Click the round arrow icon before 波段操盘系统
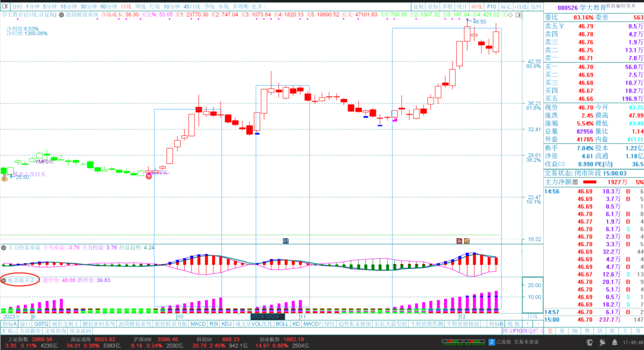Image resolution: width=644 pixels, height=350 pixels. [x=61, y=15]
